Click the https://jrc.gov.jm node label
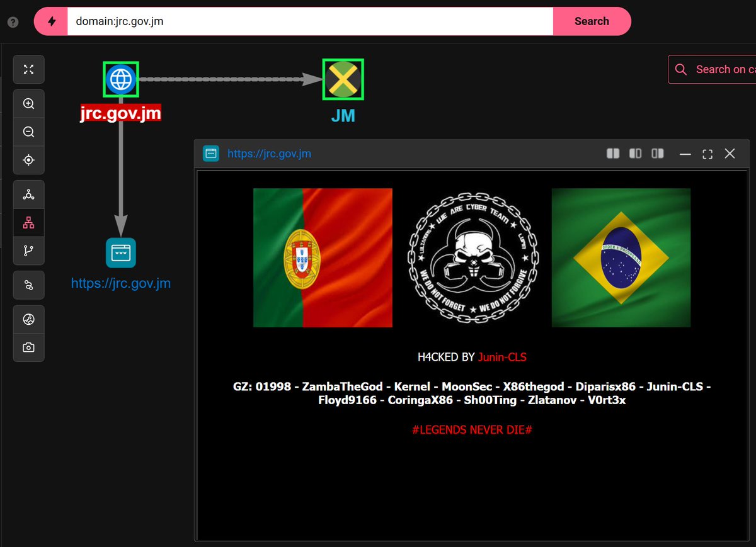This screenshot has width=756, height=547. point(121,283)
